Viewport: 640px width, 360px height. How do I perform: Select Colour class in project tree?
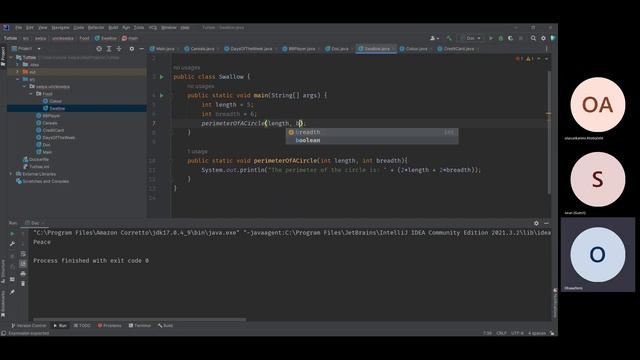coord(55,101)
